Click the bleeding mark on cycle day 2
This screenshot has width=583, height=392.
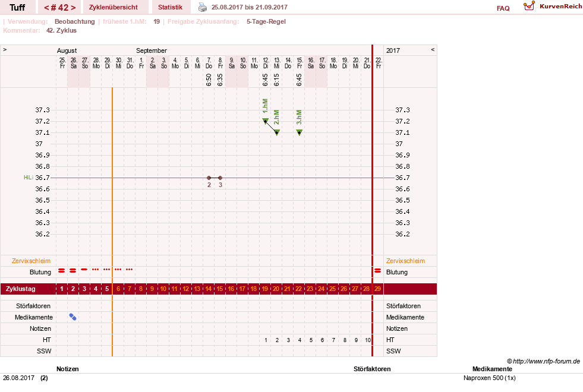tap(73, 270)
